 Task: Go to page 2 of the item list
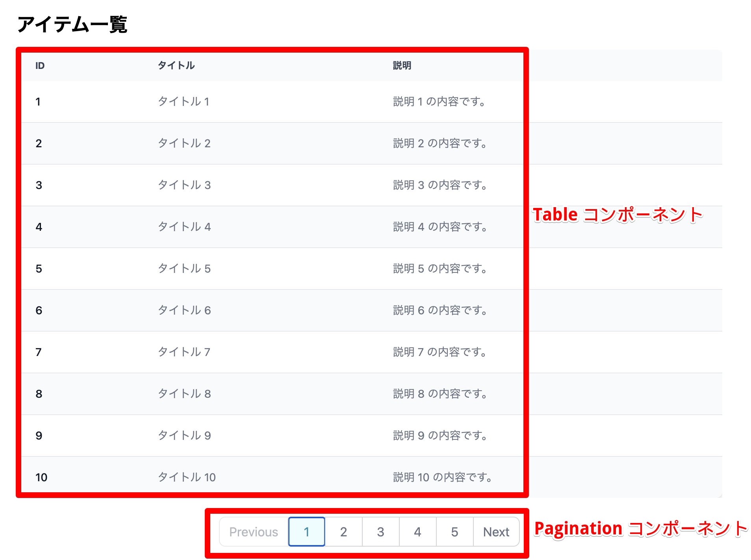[343, 532]
